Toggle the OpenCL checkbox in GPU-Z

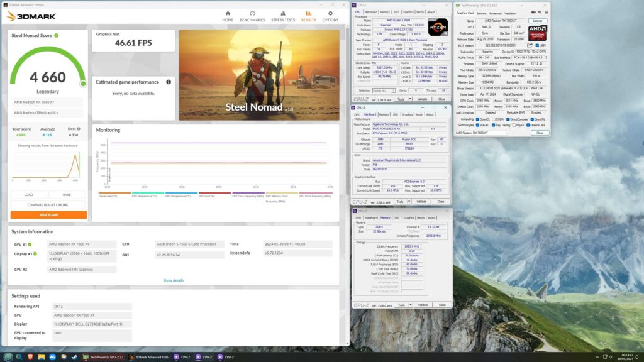tap(478, 119)
